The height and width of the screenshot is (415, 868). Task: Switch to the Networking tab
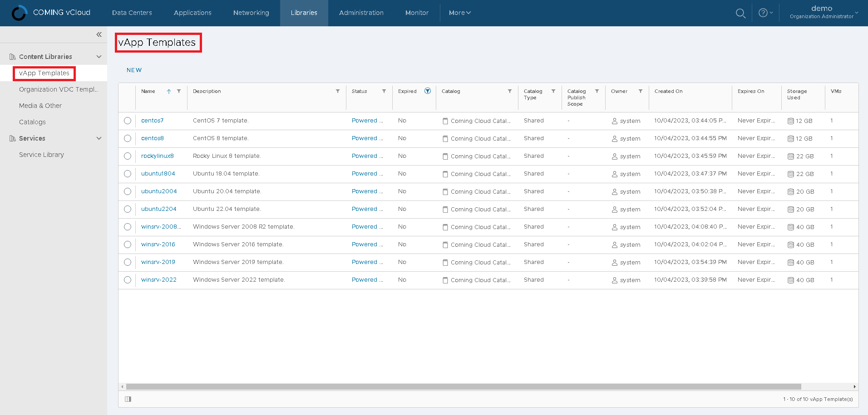(251, 13)
